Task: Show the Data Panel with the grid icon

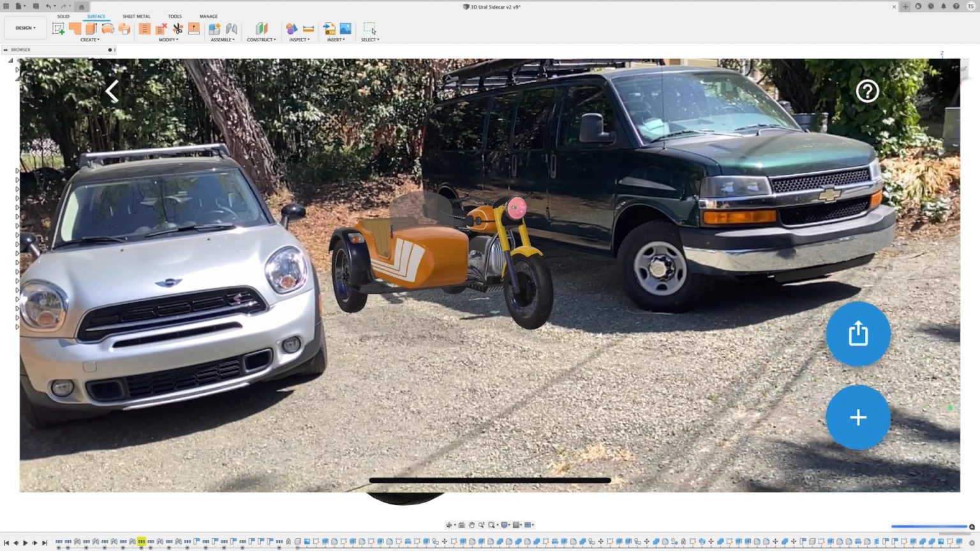Action: 6,5
